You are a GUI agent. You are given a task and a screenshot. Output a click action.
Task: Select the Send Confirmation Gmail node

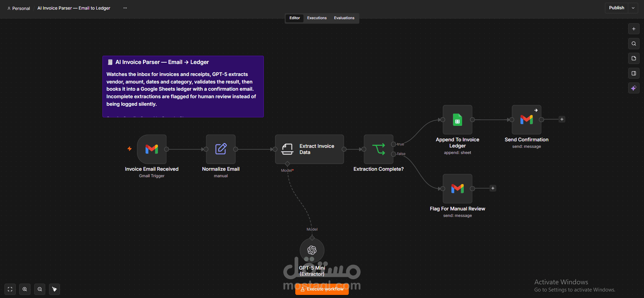pos(527,120)
